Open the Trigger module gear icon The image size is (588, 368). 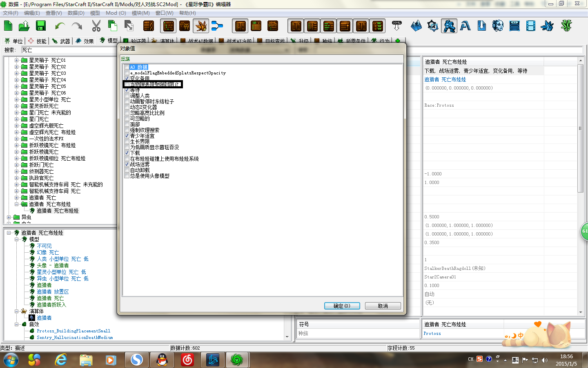pyautogui.click(x=432, y=26)
